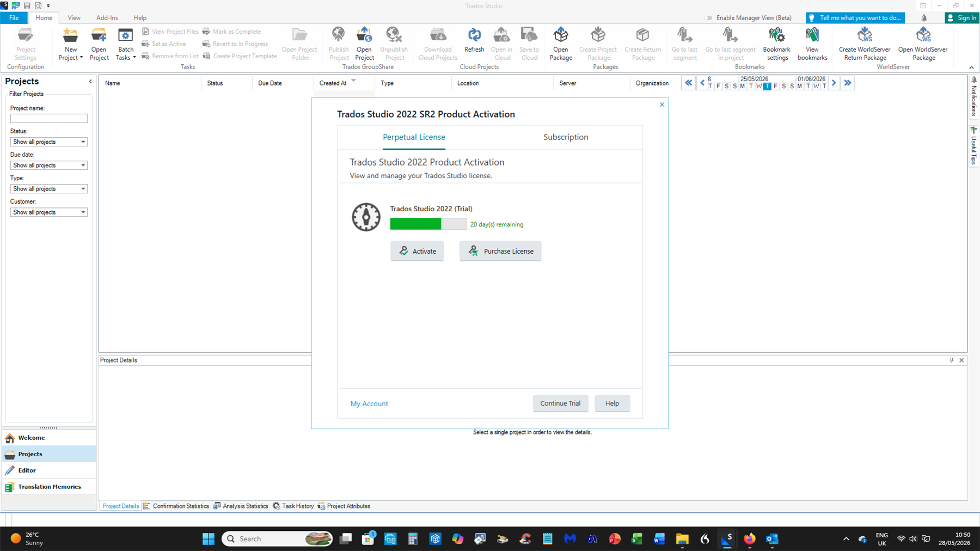Expand the New Project dropdown arrow
Image resolution: width=980 pixels, height=551 pixels.
(81, 58)
